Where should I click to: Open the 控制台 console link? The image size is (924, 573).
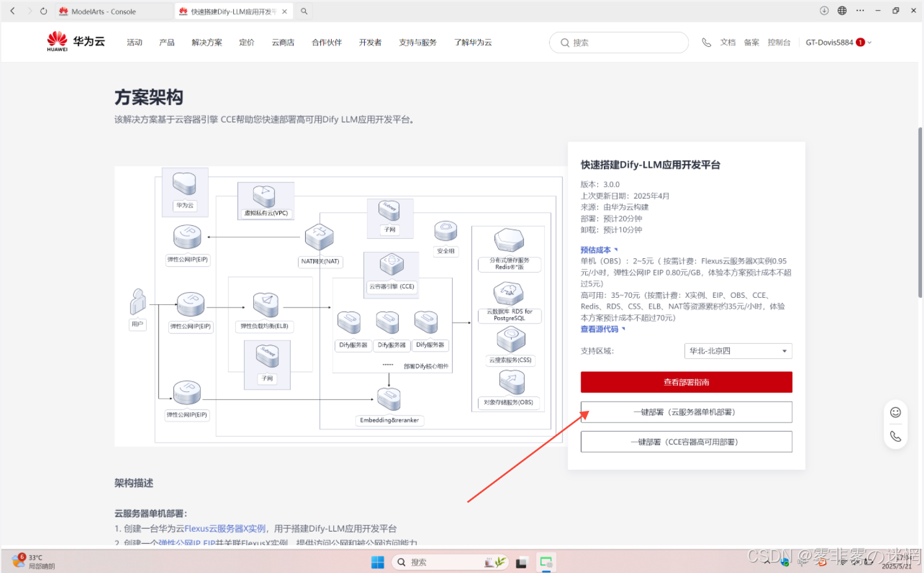779,42
